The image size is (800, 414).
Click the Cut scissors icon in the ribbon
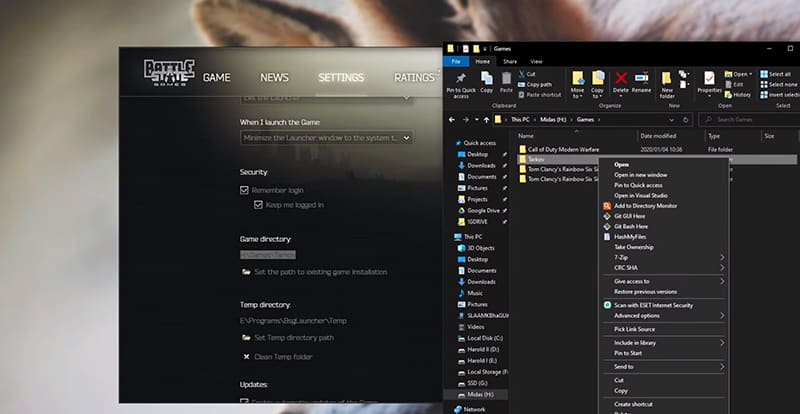[522, 74]
